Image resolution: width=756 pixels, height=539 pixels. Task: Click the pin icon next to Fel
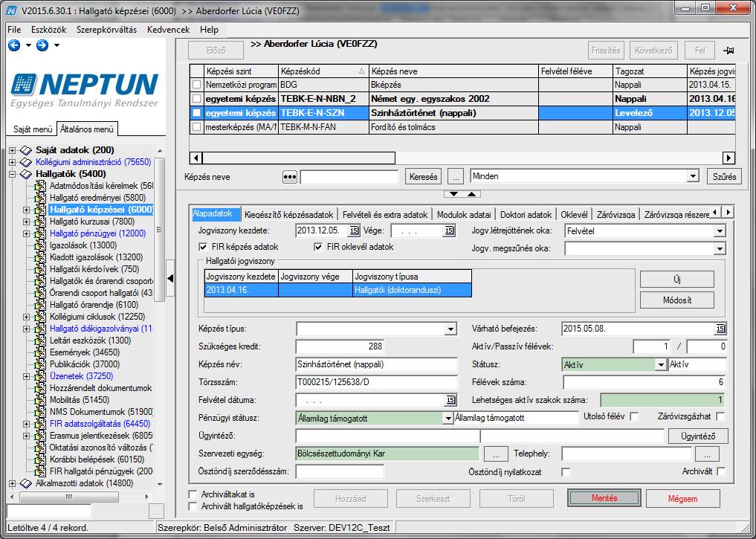coord(728,51)
